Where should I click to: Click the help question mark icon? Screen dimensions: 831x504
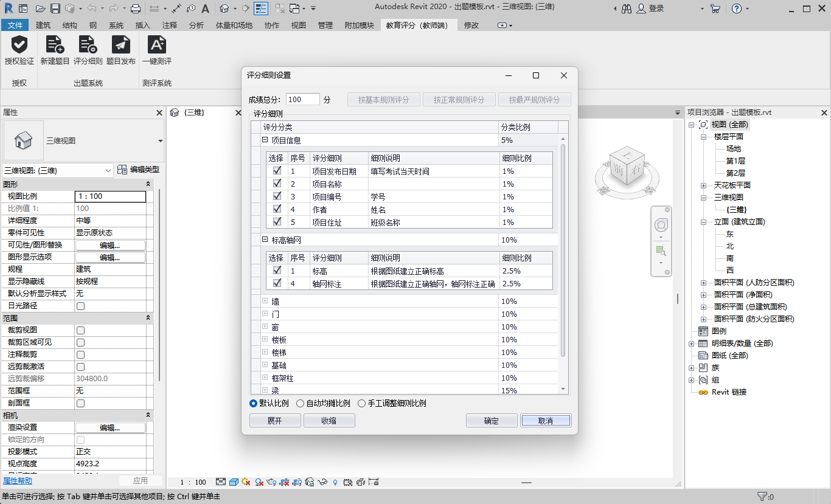[x=737, y=9]
